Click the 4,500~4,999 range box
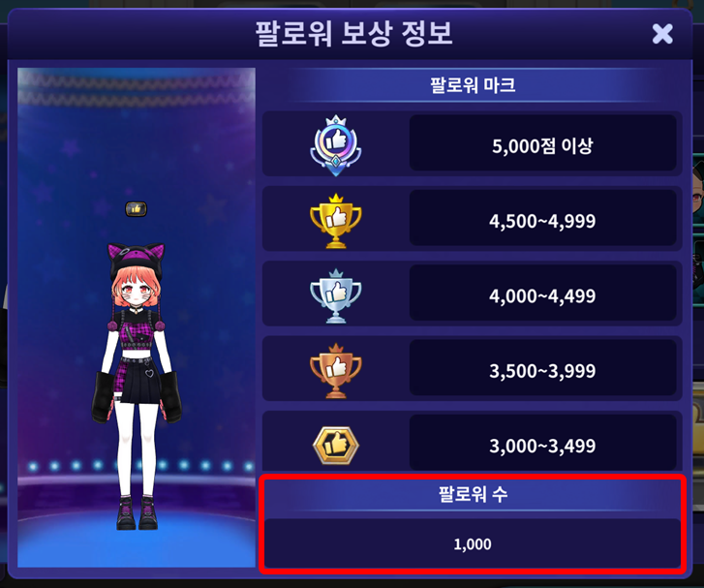 (543, 218)
